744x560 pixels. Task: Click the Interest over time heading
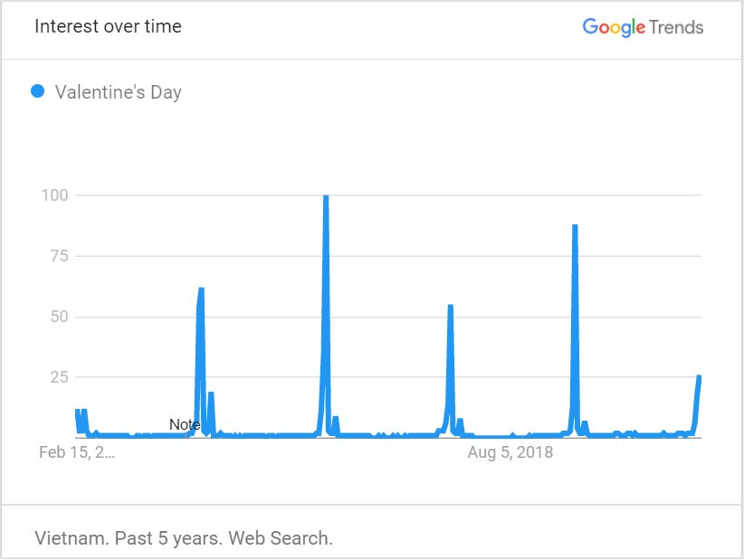[108, 26]
